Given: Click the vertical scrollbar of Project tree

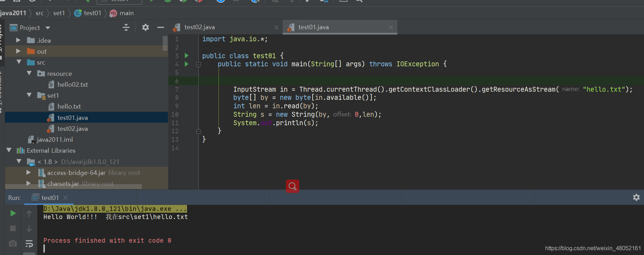Looking at the screenshot, I should click(x=165, y=43).
